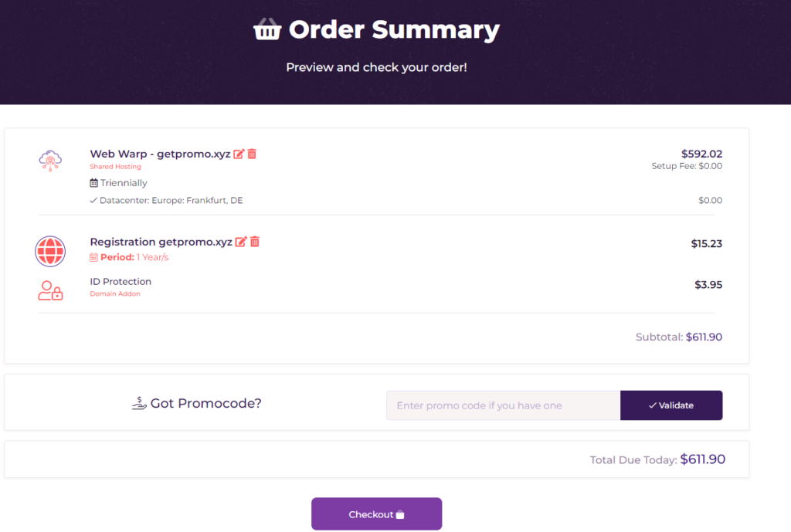
Task: Click the promocode hand icon
Action: pyautogui.click(x=138, y=402)
